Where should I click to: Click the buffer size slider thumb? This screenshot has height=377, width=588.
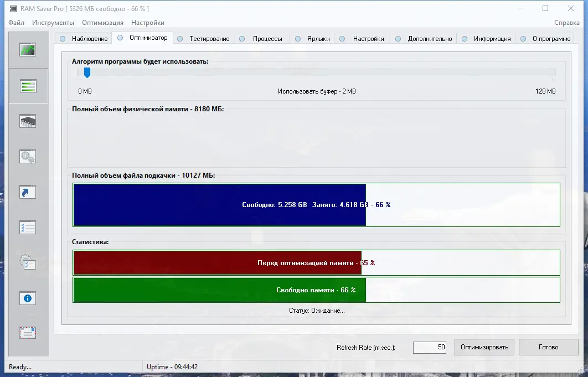click(x=87, y=73)
